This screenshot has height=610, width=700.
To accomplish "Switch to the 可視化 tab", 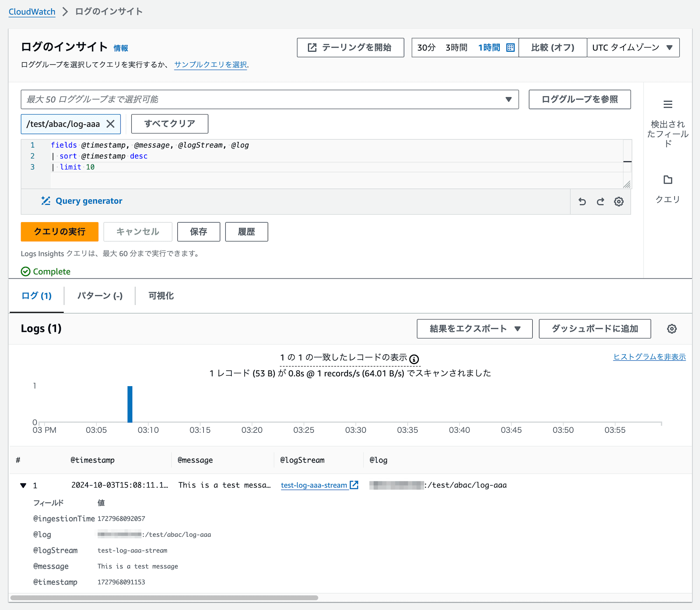I will [x=161, y=296].
